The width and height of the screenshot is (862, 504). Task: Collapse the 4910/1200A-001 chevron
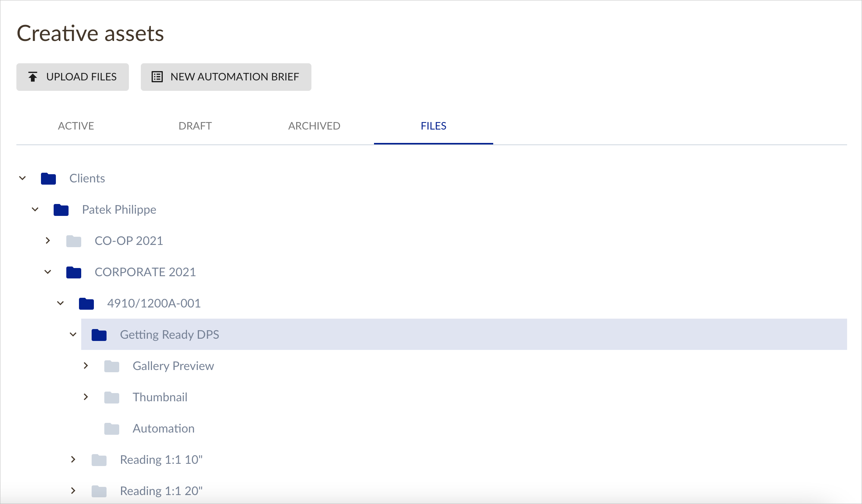pyautogui.click(x=60, y=303)
